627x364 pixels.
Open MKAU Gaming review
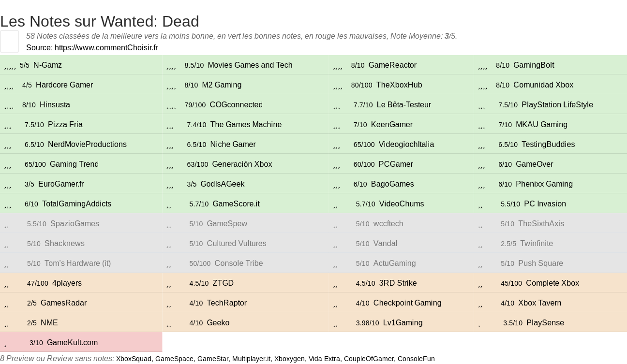click(x=541, y=124)
